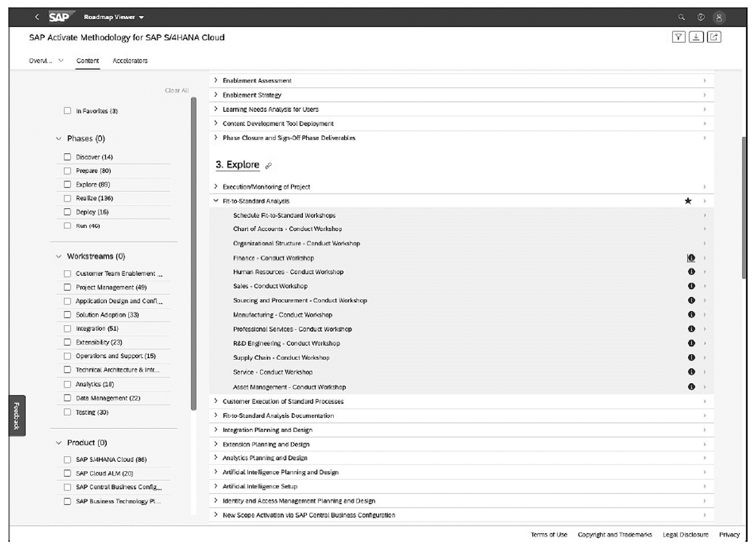Click info icon for Supply Chain workshop

[691, 357]
